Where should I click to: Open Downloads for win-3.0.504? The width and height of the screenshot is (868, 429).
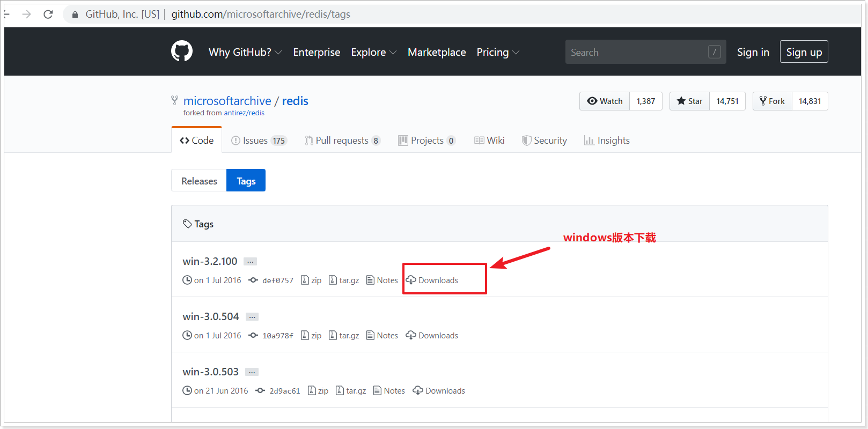tap(432, 336)
